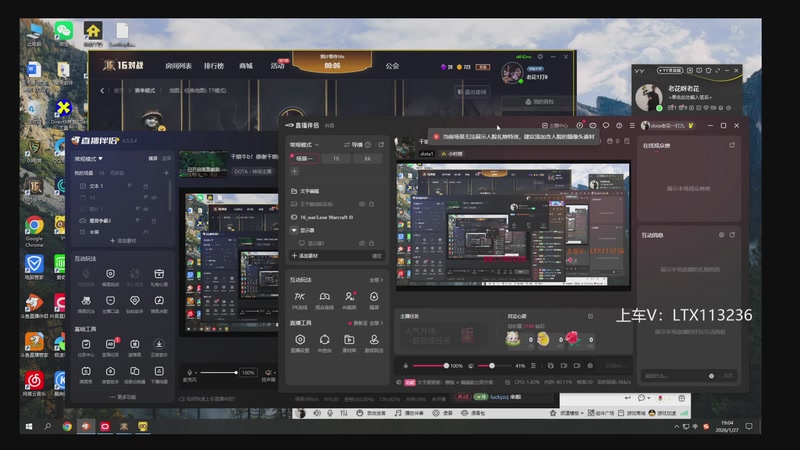Open 频道模板 dropdown in YY toolbar
The width and height of the screenshot is (800, 450).
(571, 413)
